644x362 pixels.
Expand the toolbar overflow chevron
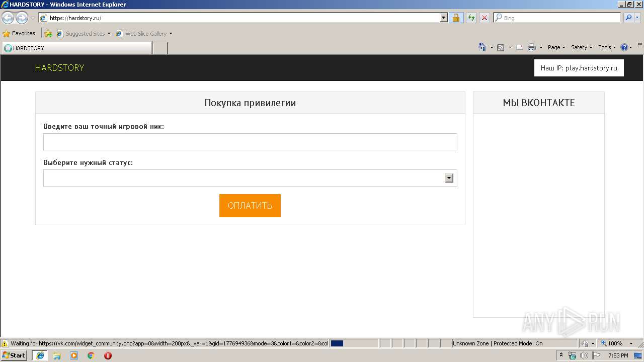coord(639,45)
